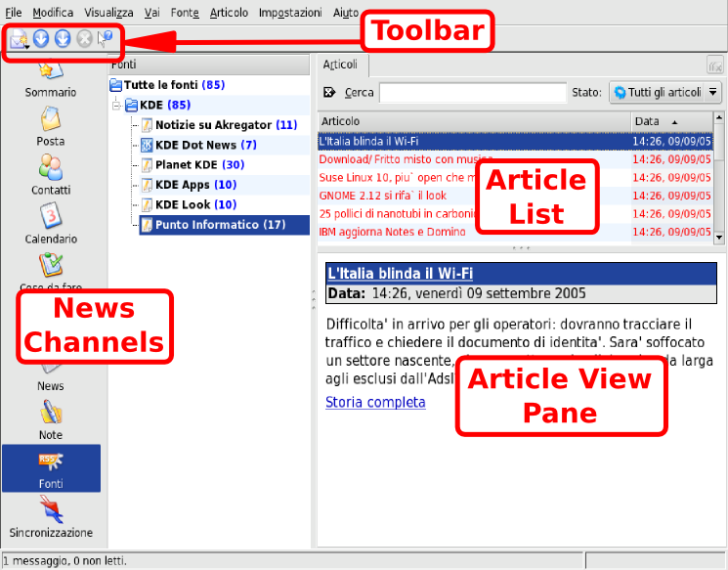
Task: Open the Fonte menu
Action: point(184,13)
